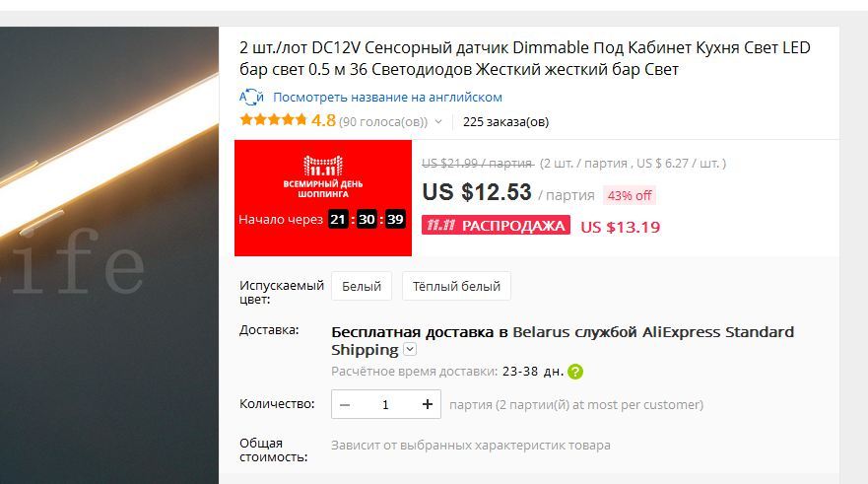Screen dimensions: 868x484
Task: Click the quantity input field
Action: point(386,404)
